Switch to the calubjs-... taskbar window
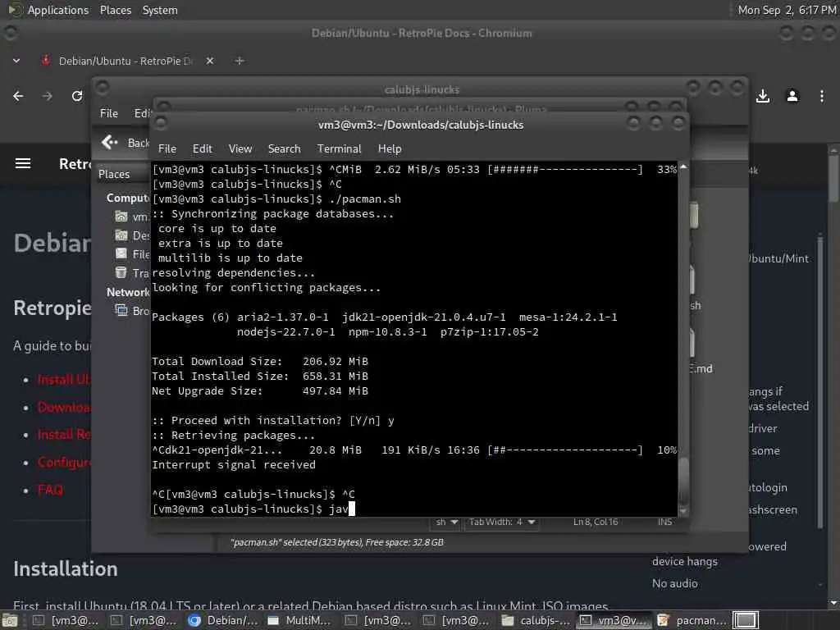 (x=536, y=620)
